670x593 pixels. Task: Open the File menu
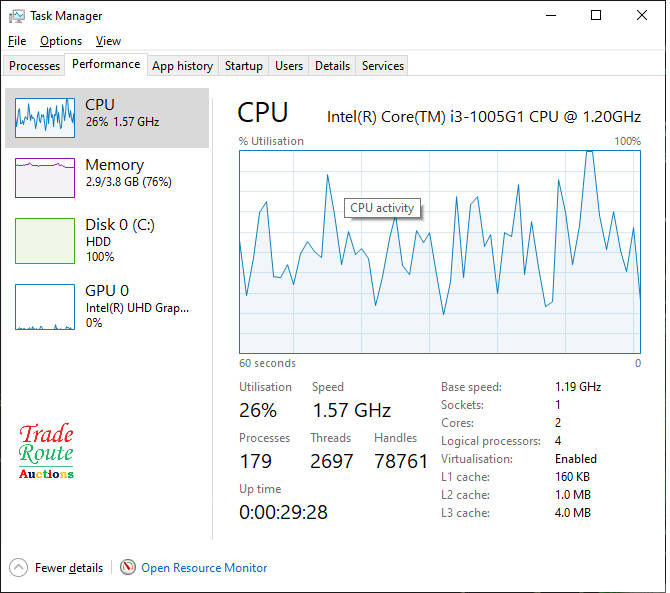click(17, 41)
